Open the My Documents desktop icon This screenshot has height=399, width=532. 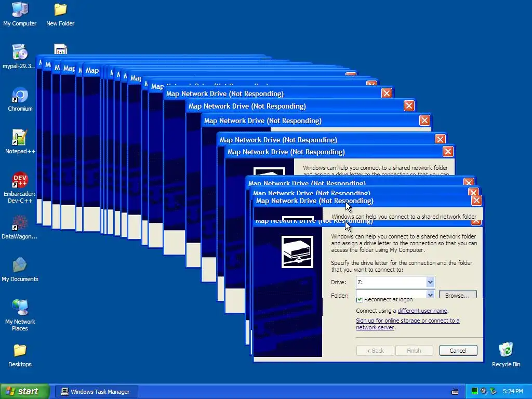[20, 270]
